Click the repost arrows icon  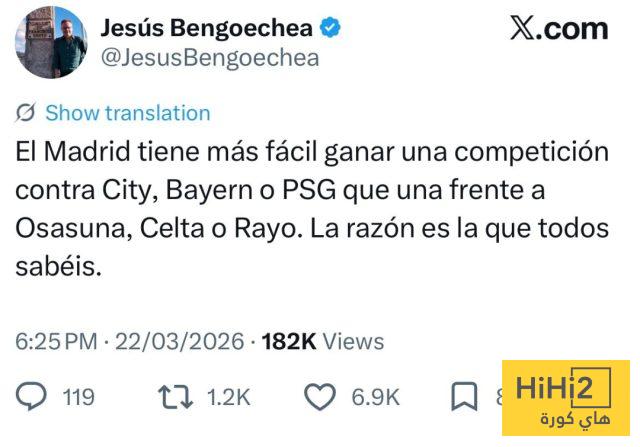tap(179, 397)
